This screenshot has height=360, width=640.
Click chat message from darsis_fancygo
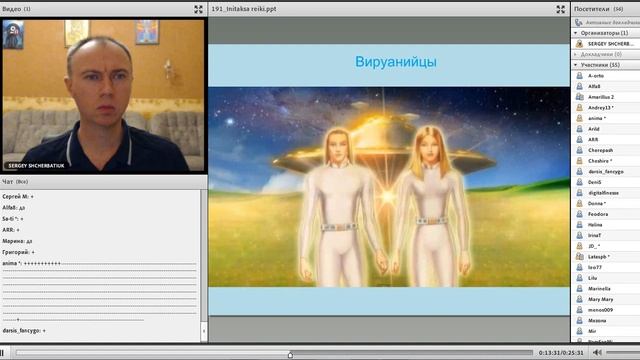pyautogui.click(x=24, y=330)
